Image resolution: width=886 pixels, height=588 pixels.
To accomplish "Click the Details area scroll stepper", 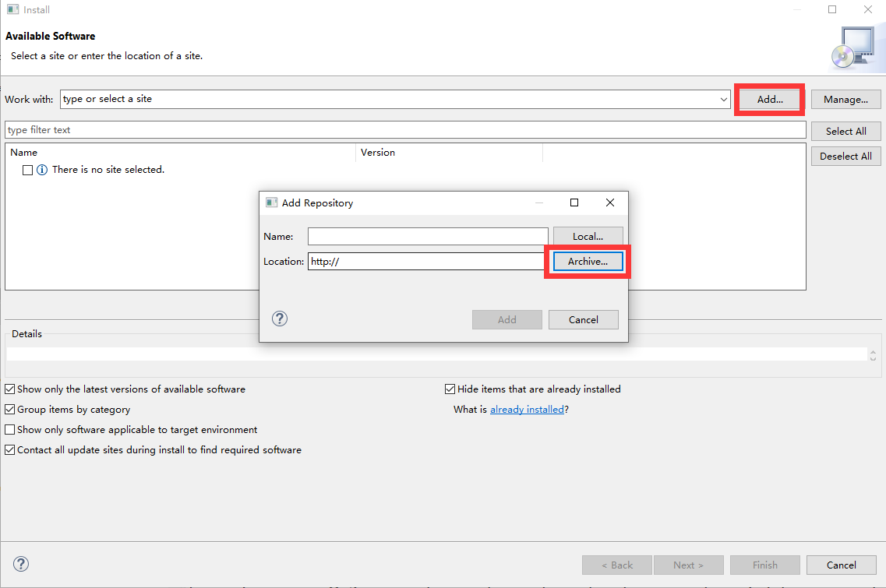I will (873, 354).
